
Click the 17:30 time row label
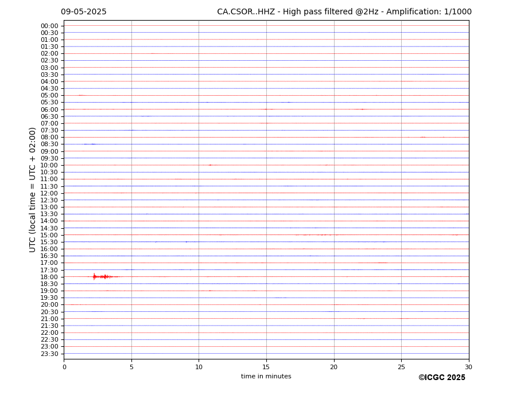[x=49, y=270]
